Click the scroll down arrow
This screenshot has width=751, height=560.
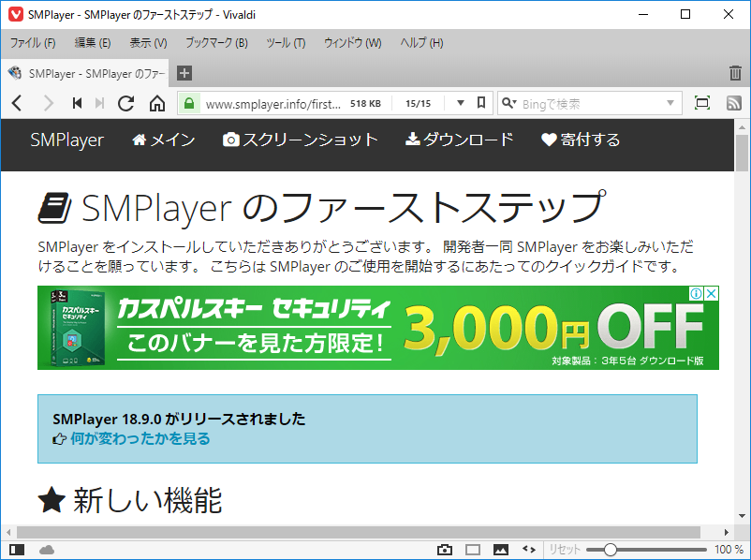coord(742,516)
